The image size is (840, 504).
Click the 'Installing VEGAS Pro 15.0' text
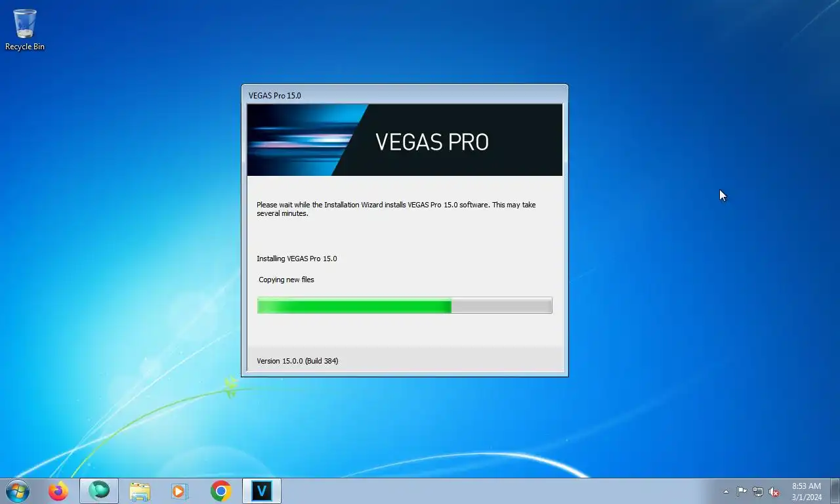(x=297, y=259)
